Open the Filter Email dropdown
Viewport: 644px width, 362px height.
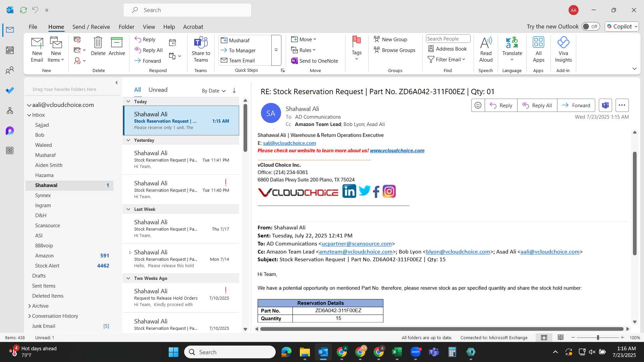(446, 59)
